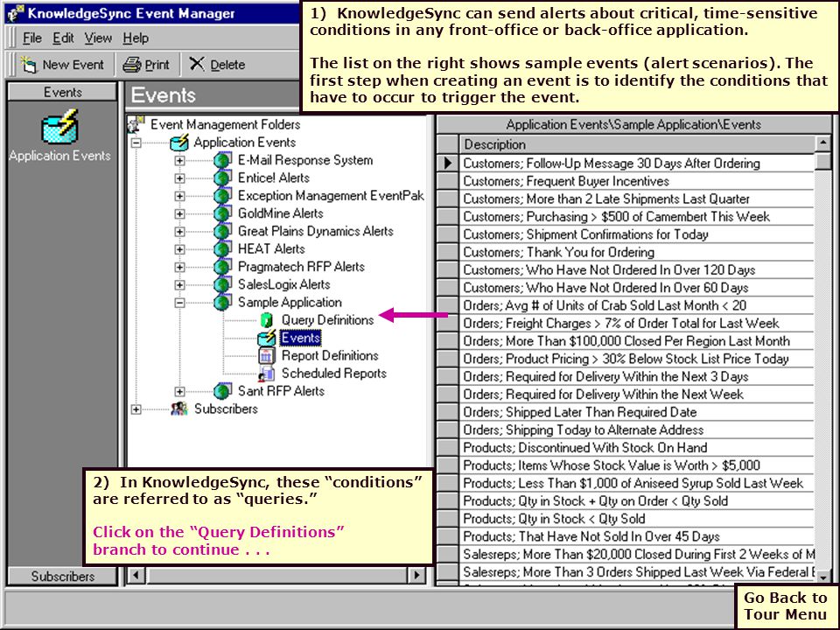
Task: Expand the GoldMine Alerts node
Action: coord(179,213)
